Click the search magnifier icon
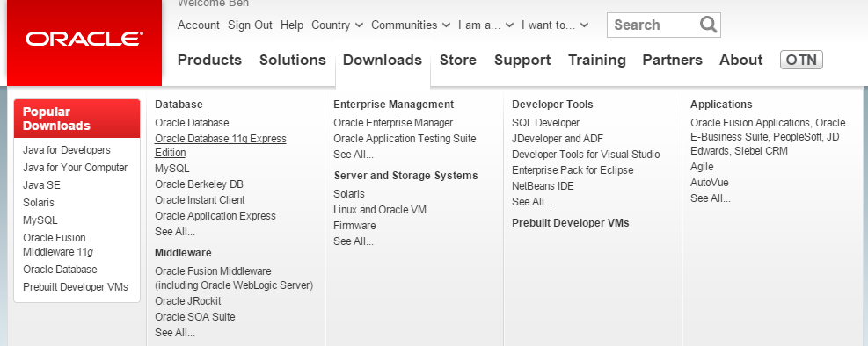This screenshot has width=868, height=346. click(708, 25)
